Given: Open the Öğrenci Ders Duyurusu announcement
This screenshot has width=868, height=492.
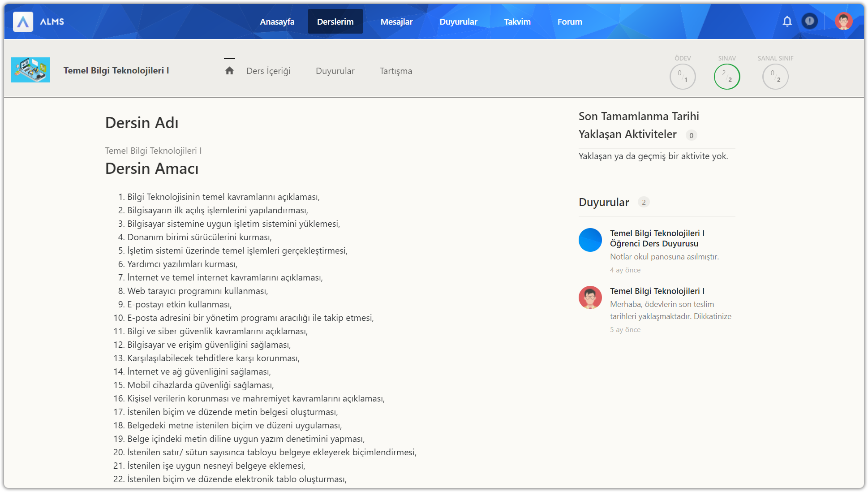Looking at the screenshot, I should click(x=657, y=238).
